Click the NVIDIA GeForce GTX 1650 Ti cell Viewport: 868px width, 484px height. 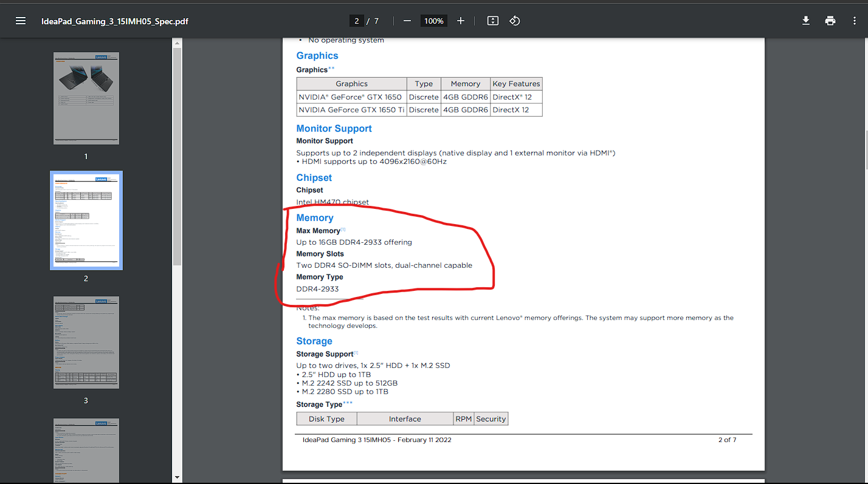351,110
